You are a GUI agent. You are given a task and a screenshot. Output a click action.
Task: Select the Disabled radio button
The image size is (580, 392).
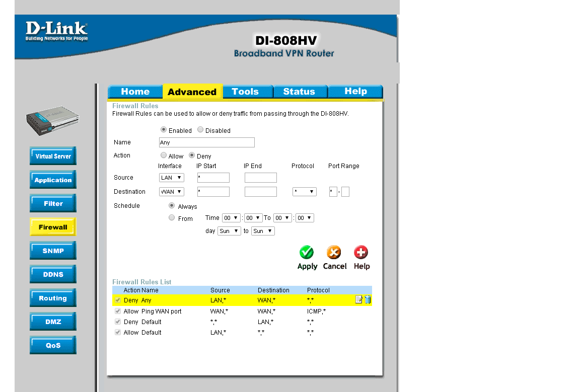coord(200,130)
